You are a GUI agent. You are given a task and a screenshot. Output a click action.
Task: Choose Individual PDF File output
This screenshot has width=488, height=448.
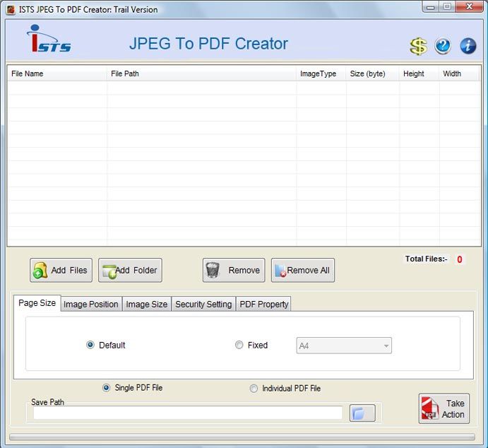pos(254,388)
